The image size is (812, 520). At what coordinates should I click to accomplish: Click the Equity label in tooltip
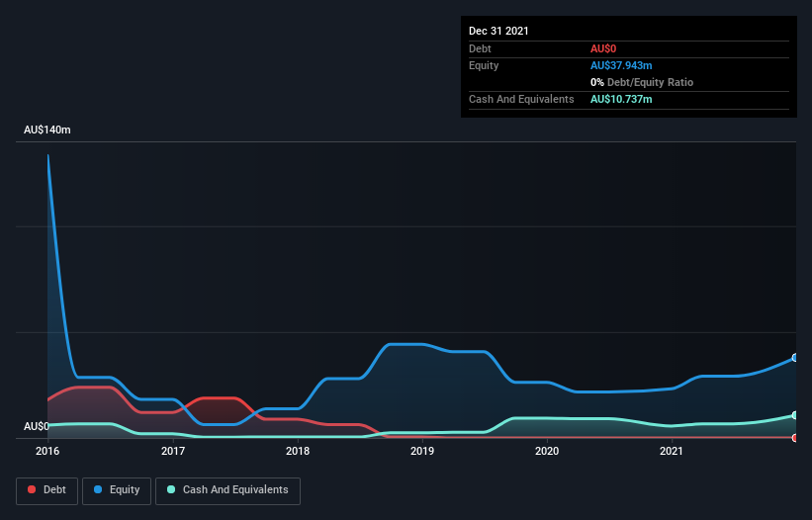point(484,65)
